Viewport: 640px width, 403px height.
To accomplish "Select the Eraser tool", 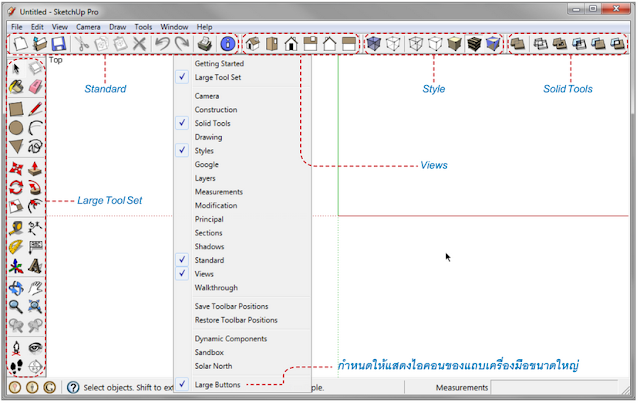I will pos(36,87).
